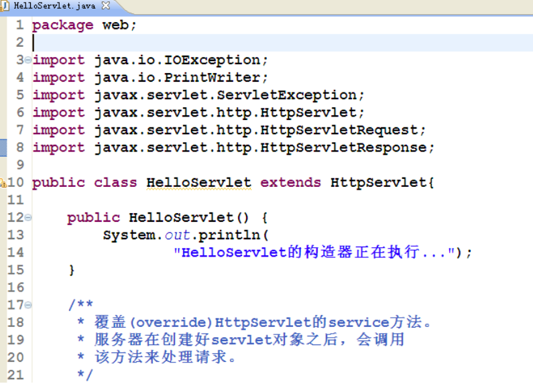Click line number 9 in gutter
Image resolution: width=533 pixels, height=392 pixels.
tap(20, 165)
